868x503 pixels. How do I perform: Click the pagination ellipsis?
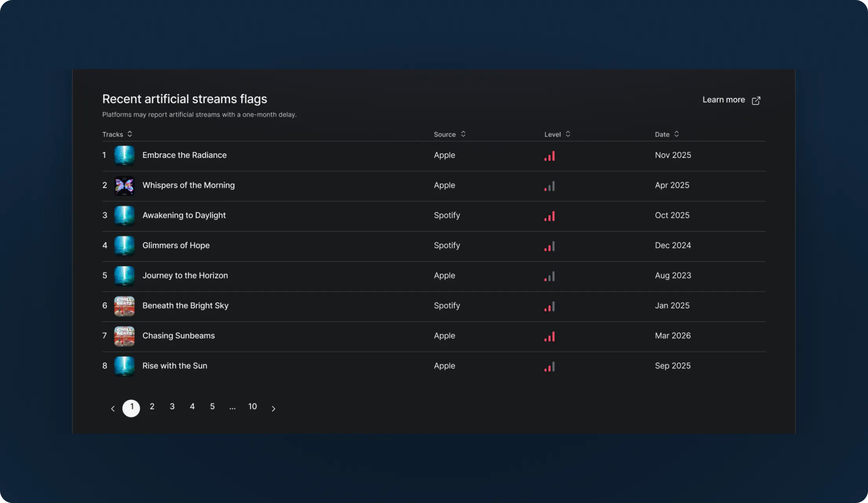click(x=232, y=408)
